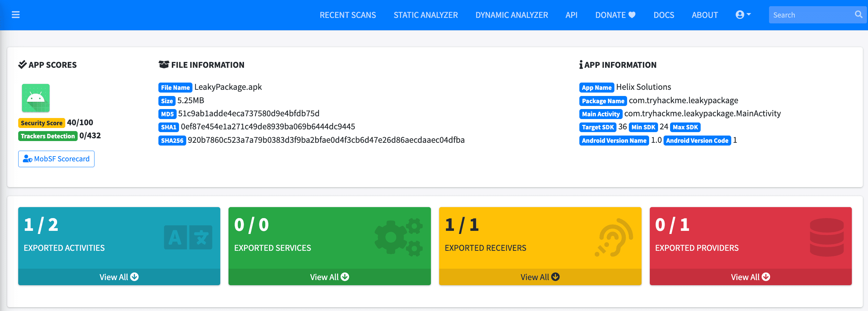
Task: Click the APP INFORMATION info icon
Action: [581, 64]
